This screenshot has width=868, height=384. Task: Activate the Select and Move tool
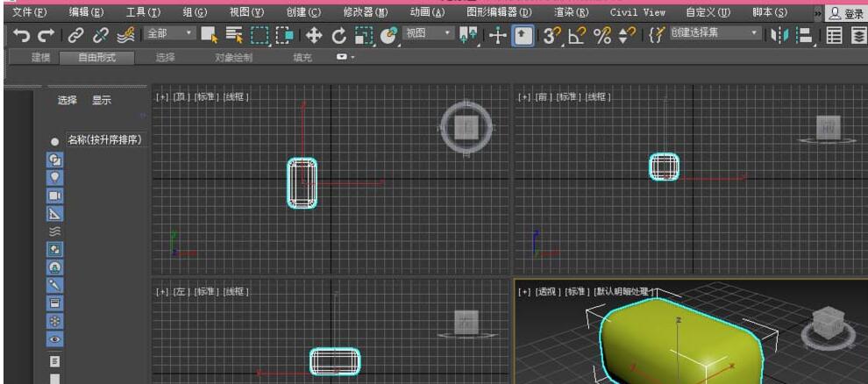314,36
